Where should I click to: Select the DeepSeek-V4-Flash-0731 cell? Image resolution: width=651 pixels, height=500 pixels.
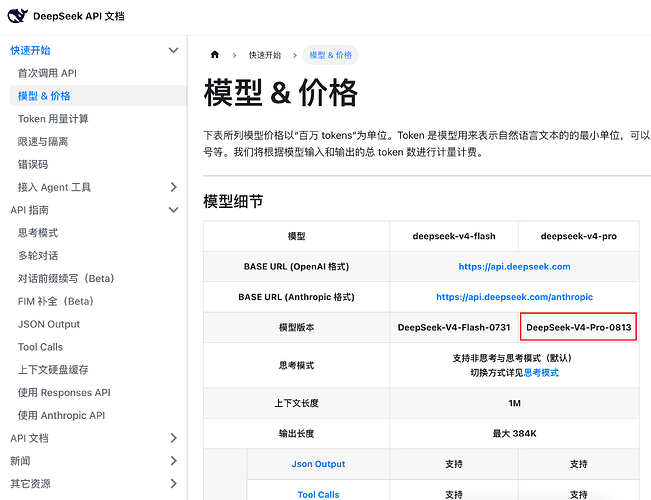pyautogui.click(x=454, y=327)
